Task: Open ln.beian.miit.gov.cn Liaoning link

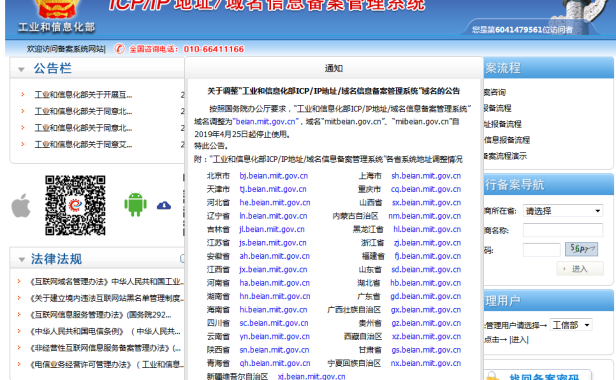Action: pos(273,216)
